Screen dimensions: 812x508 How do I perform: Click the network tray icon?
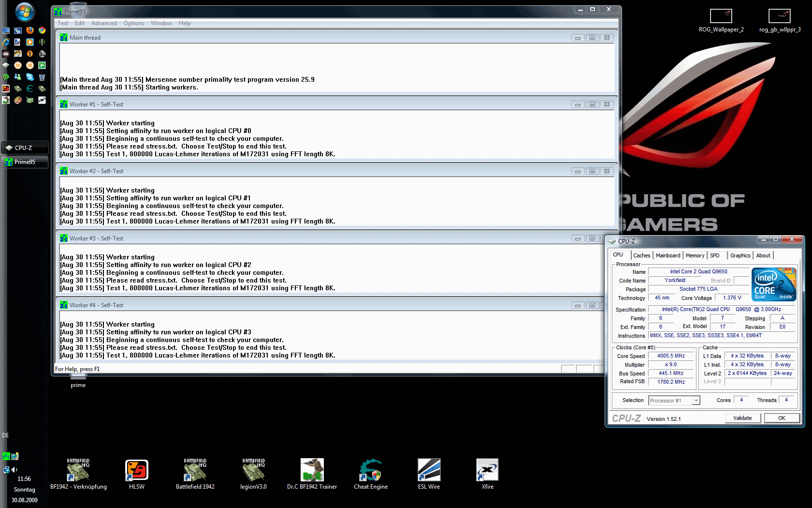tap(6, 469)
